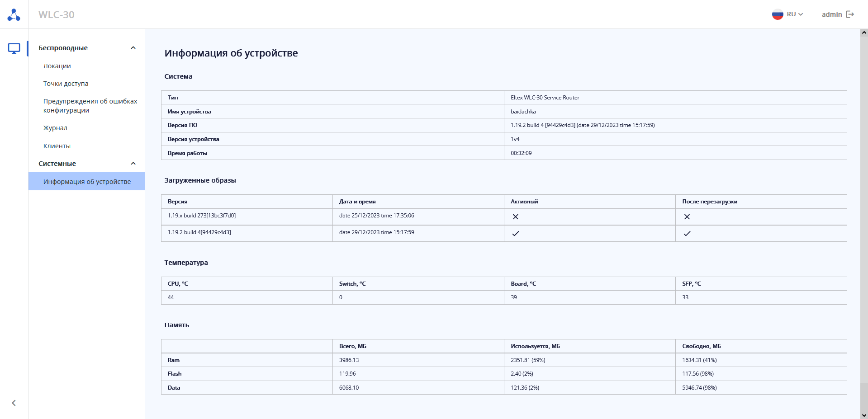Select Информация об устройстве item

click(x=87, y=182)
